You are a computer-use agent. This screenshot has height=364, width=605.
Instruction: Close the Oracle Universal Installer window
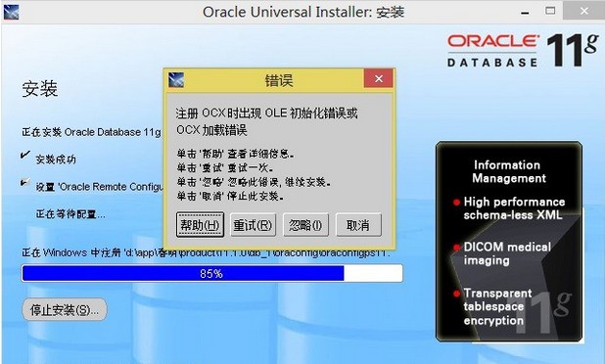coord(583,11)
